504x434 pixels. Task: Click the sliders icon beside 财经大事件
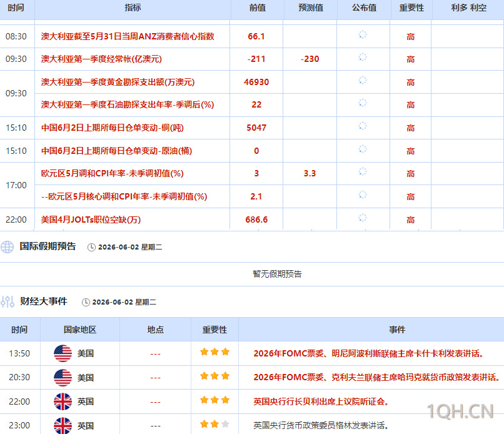pyautogui.click(x=8, y=301)
